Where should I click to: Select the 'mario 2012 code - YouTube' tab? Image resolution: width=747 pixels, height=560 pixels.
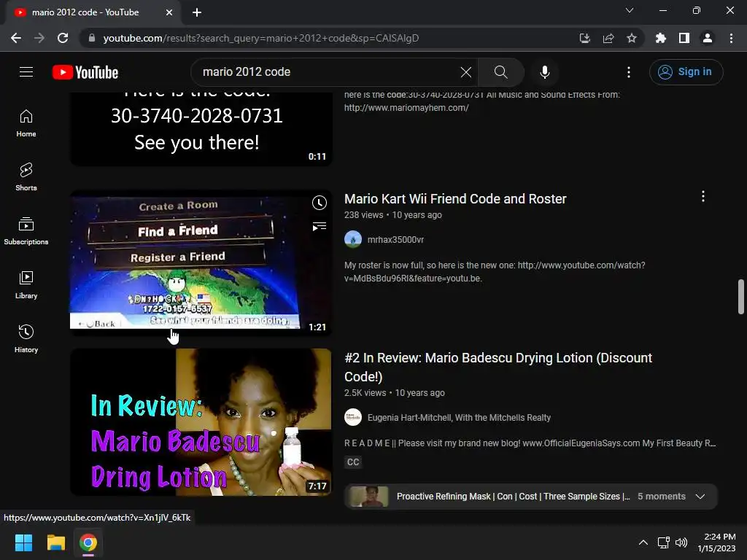86,12
